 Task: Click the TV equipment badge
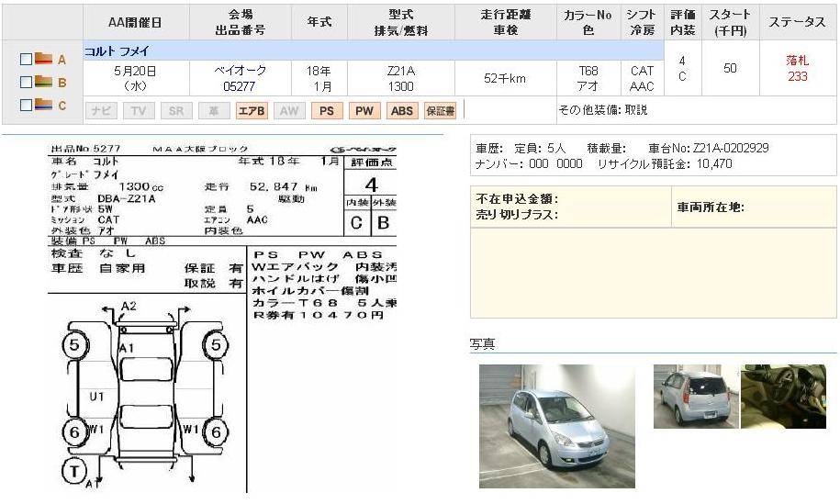click(x=138, y=110)
